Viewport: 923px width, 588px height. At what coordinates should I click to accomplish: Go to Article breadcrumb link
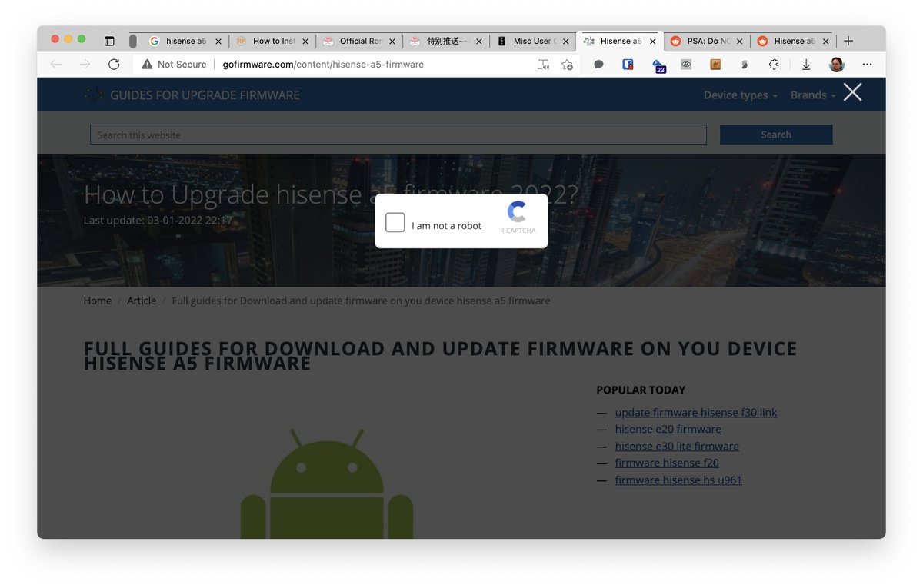[x=142, y=301]
